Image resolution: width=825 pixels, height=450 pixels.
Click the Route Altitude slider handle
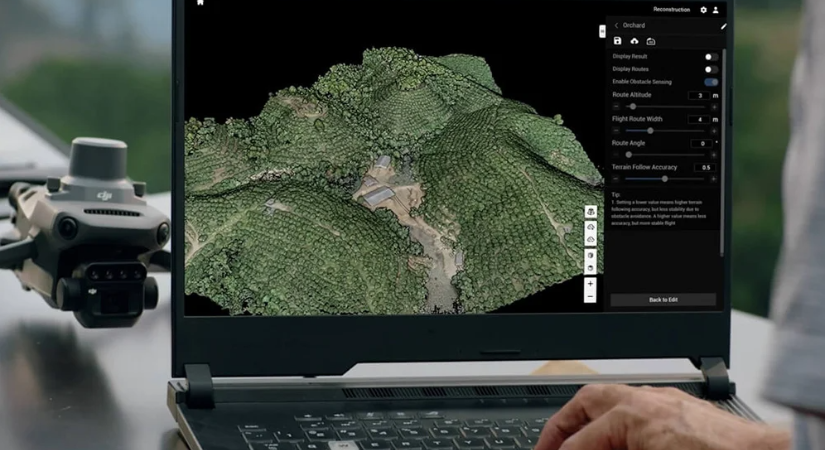click(633, 107)
